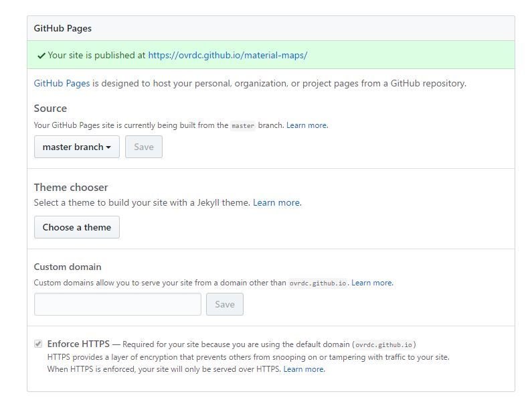Screen dimensions: 532x400
Task: Open Learn more link in Source section
Action: click(x=307, y=125)
